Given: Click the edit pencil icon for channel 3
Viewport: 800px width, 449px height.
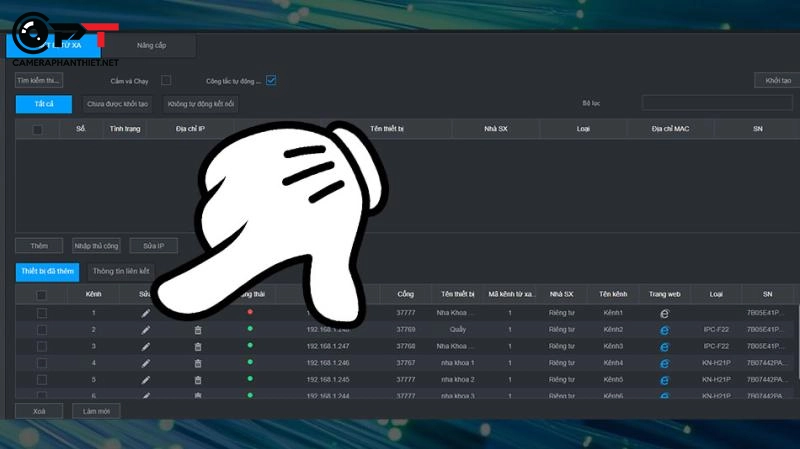Looking at the screenshot, I should tap(146, 346).
